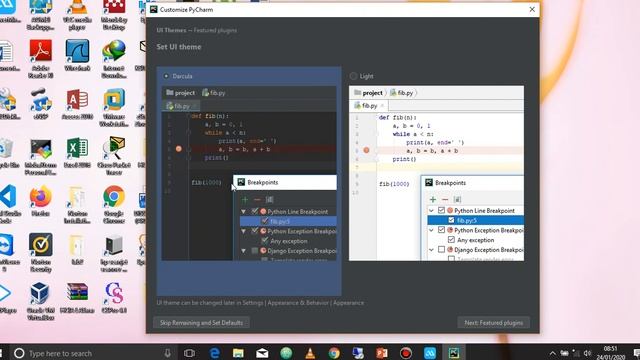Click the fib.py editor tab in Light preview
The width and height of the screenshot is (640, 360).
[369, 106]
